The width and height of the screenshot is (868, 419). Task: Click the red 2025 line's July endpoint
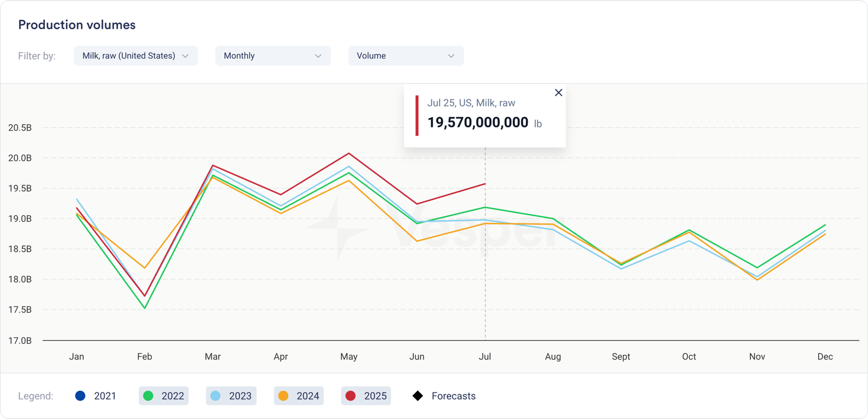point(485,184)
